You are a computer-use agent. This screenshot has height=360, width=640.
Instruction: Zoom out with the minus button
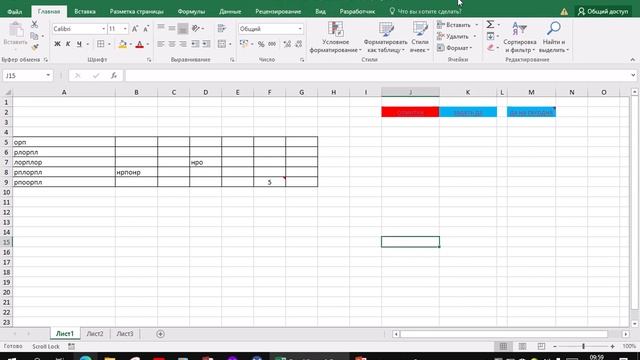point(555,346)
